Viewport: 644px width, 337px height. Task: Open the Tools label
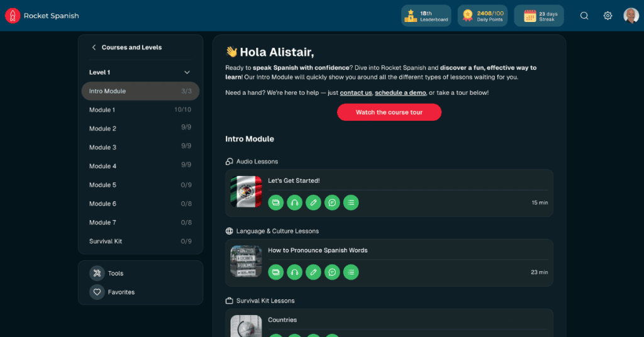point(116,273)
